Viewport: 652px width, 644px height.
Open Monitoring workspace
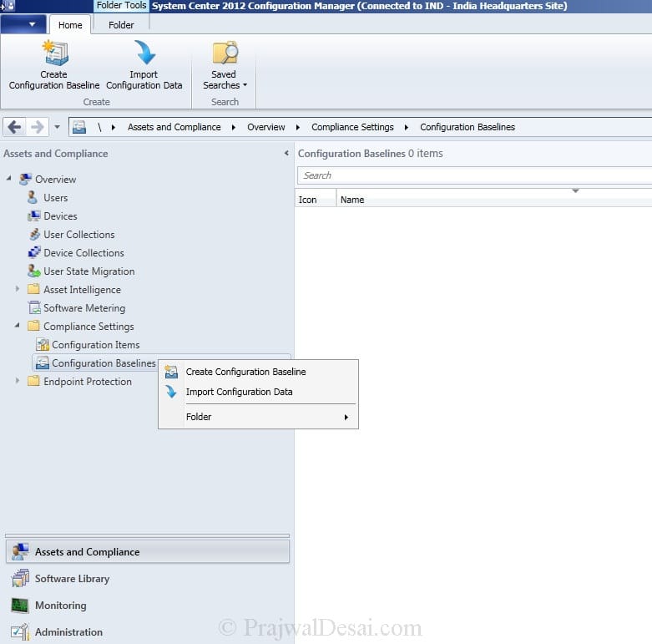(148, 606)
